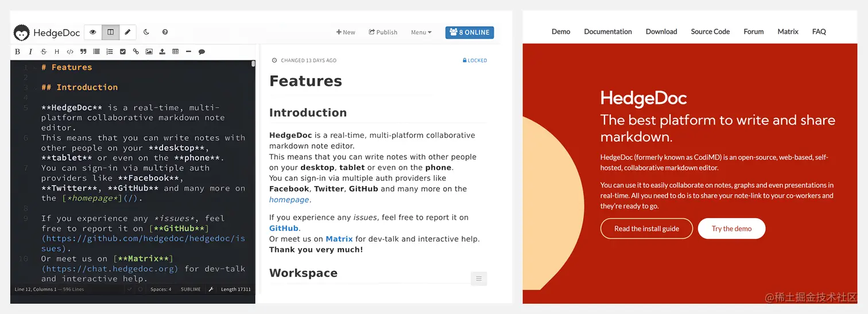Click the Publish button

pyautogui.click(x=383, y=32)
